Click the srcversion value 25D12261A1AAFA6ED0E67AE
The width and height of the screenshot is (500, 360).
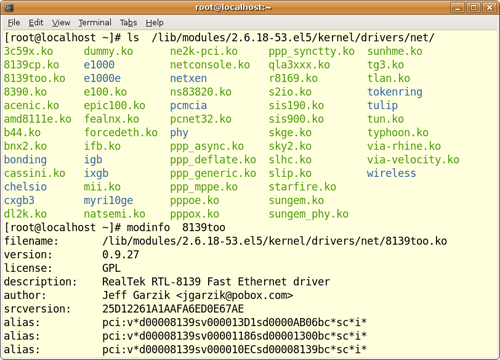[173, 309]
